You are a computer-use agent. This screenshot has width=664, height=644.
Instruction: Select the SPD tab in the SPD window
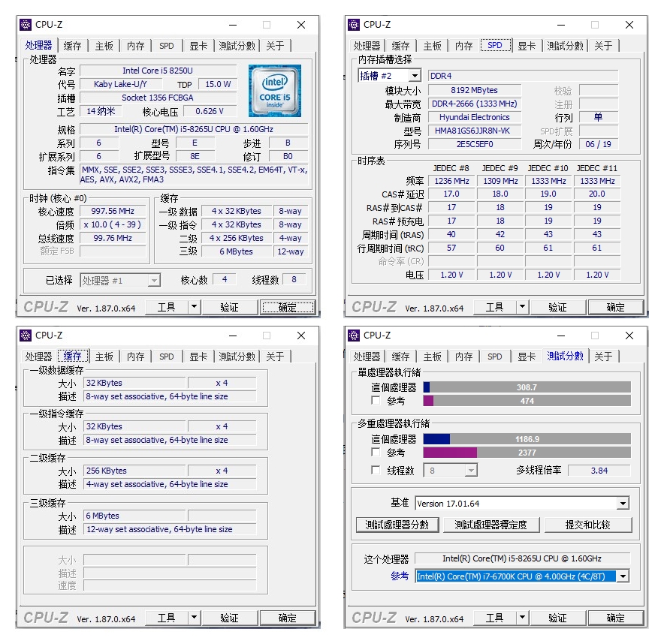(x=495, y=45)
